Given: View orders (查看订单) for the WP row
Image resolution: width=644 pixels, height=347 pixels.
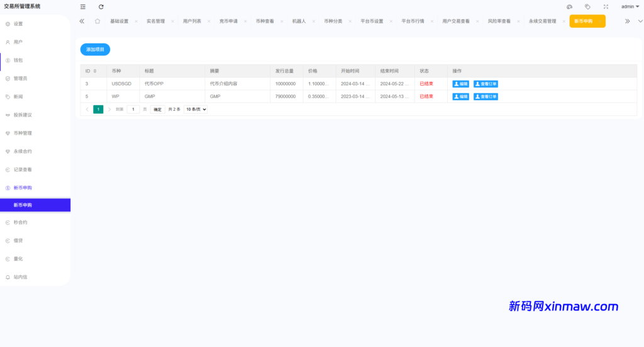Looking at the screenshot, I should pos(486,96).
